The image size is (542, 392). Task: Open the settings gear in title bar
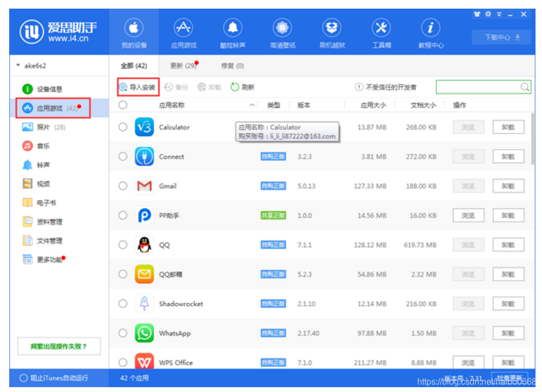click(488, 14)
